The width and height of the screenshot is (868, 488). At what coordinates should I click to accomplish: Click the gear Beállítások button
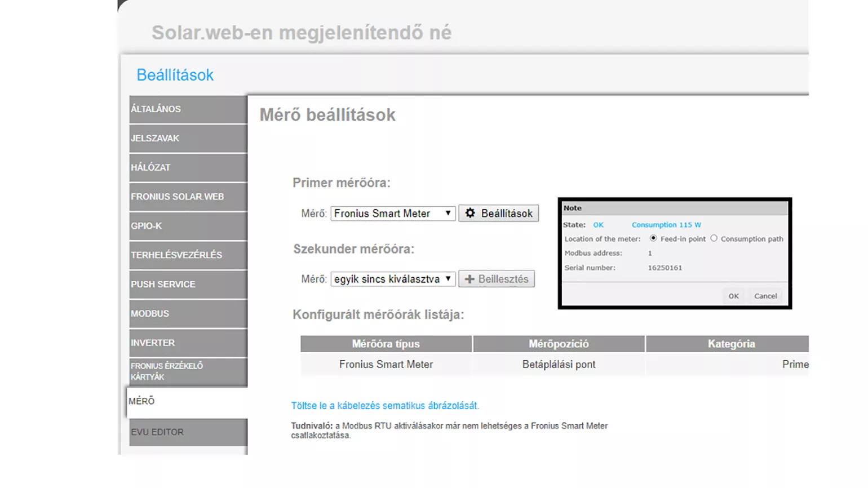coord(498,214)
